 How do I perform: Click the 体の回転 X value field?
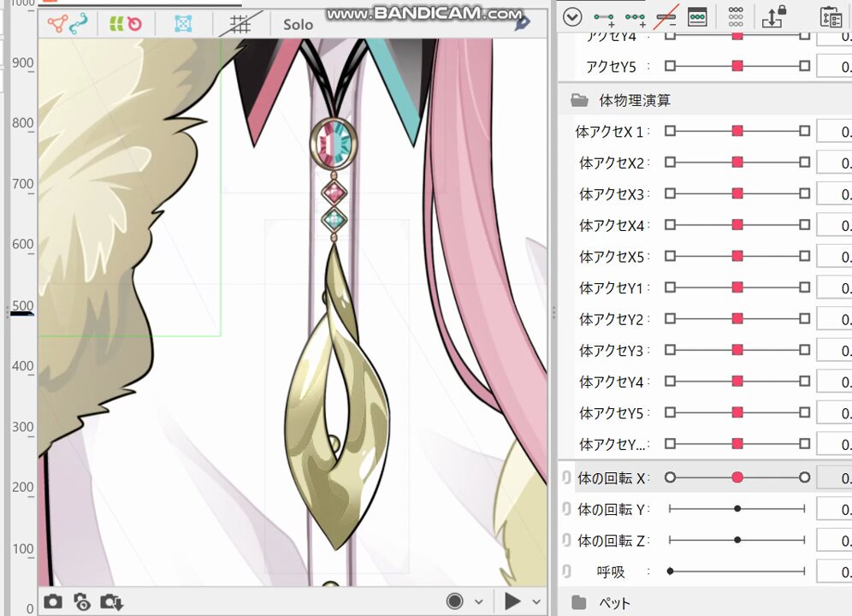[835, 478]
